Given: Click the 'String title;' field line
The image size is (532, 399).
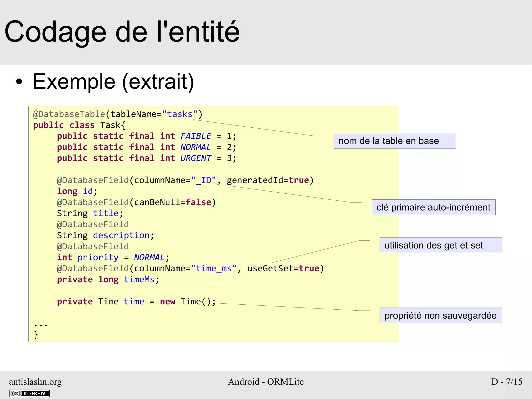Looking at the screenshot, I should [x=90, y=213].
